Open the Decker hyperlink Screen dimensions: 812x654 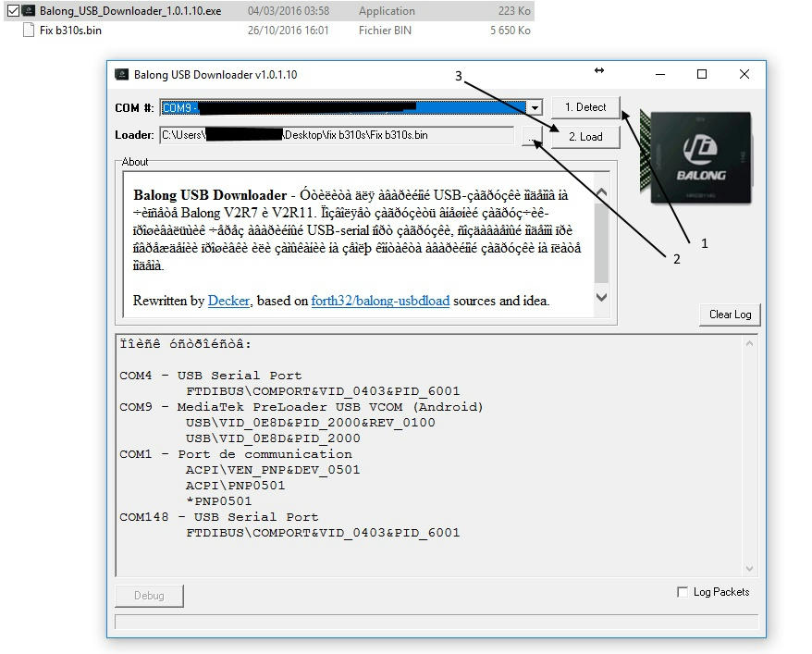pyautogui.click(x=228, y=301)
